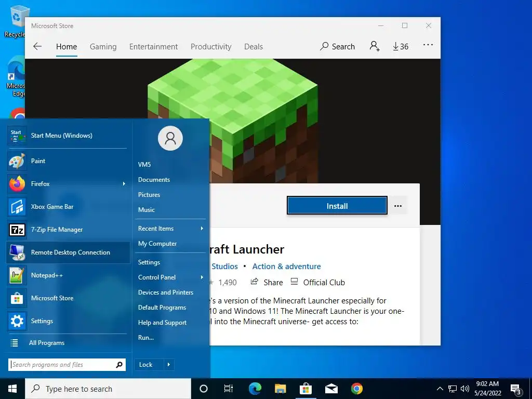The height and width of the screenshot is (399, 532).
Task: Click the search magnifier in start menu
Action: coord(119,365)
